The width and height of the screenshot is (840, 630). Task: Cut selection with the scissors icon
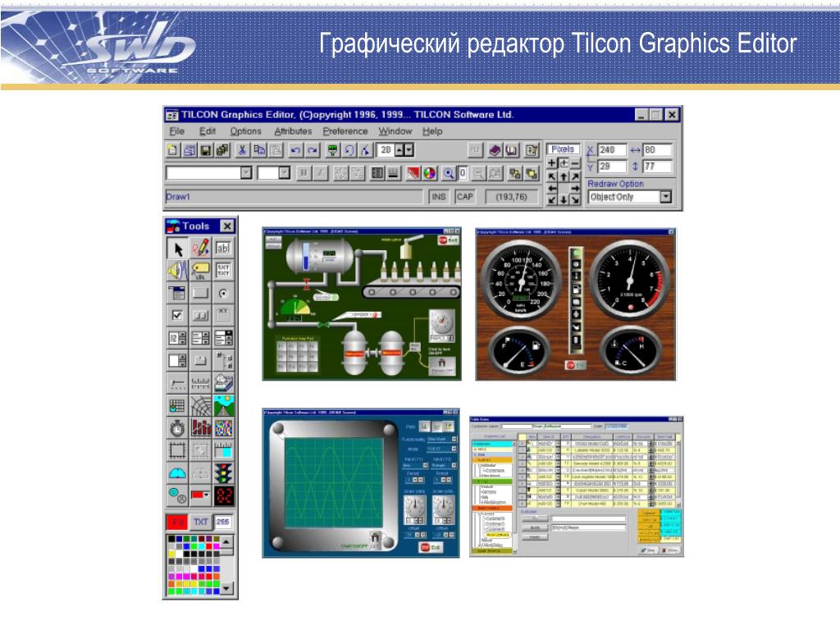click(x=242, y=151)
